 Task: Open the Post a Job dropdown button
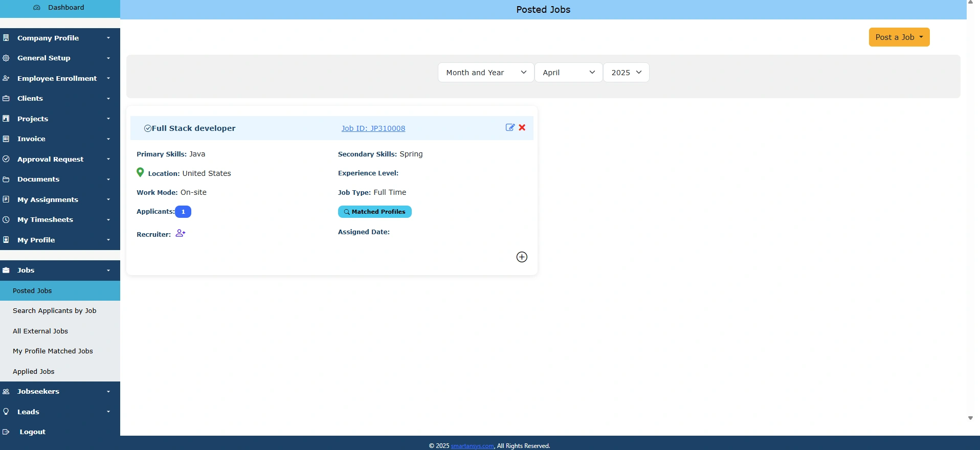[x=899, y=37]
